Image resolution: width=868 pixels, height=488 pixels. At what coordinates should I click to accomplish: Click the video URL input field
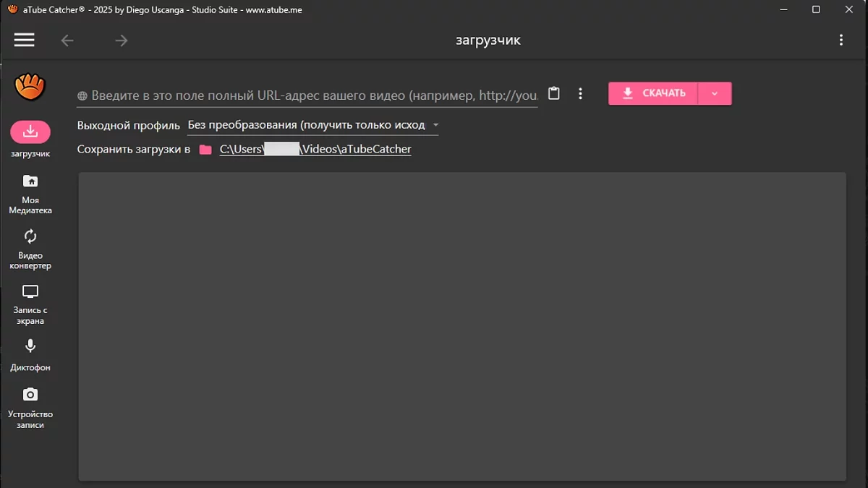coord(307,95)
